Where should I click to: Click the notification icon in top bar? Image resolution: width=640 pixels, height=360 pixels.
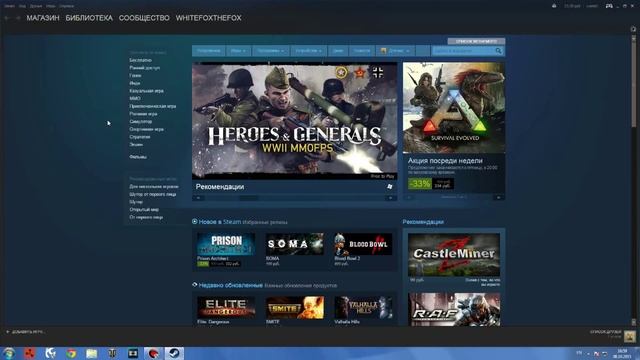[x=554, y=6]
